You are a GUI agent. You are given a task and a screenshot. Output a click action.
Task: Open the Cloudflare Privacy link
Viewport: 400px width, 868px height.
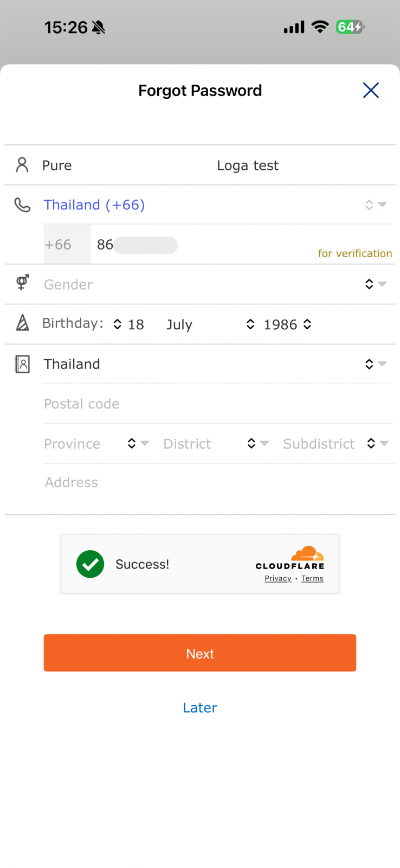tap(278, 578)
